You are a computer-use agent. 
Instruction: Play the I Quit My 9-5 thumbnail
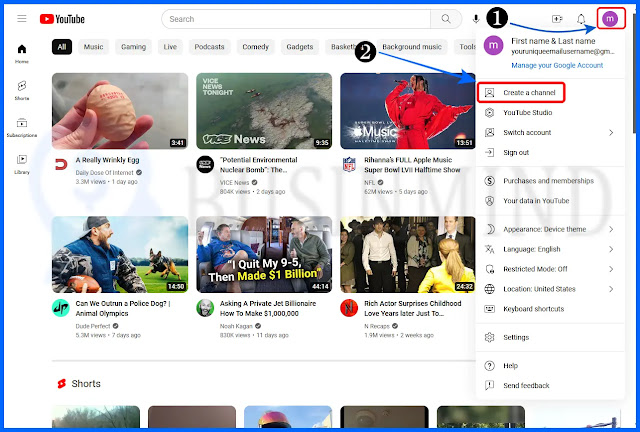tap(264, 255)
